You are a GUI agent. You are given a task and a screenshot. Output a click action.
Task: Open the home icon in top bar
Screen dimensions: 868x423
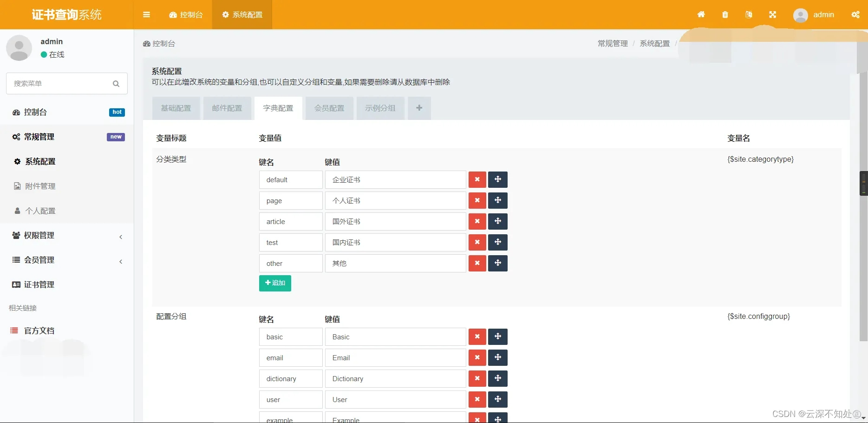(701, 14)
